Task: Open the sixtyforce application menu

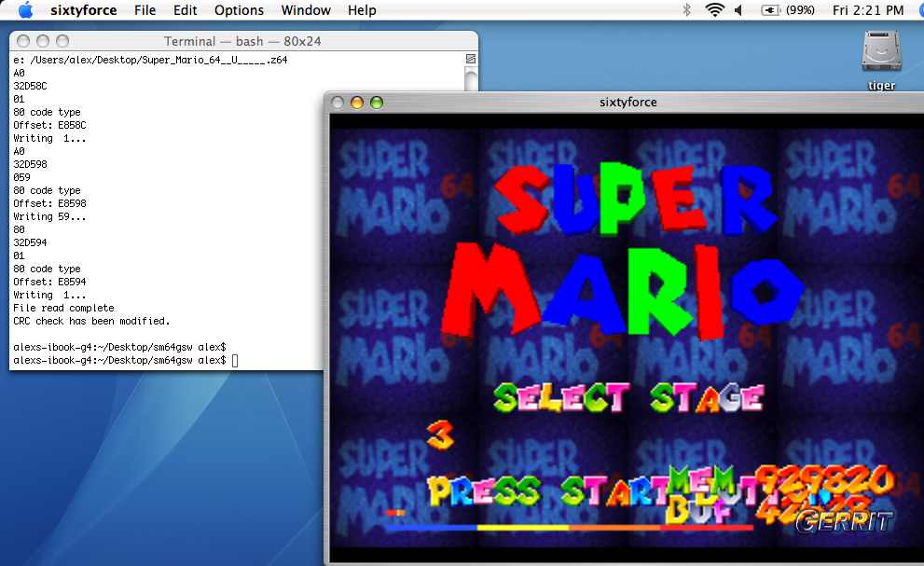Action: click(84, 10)
